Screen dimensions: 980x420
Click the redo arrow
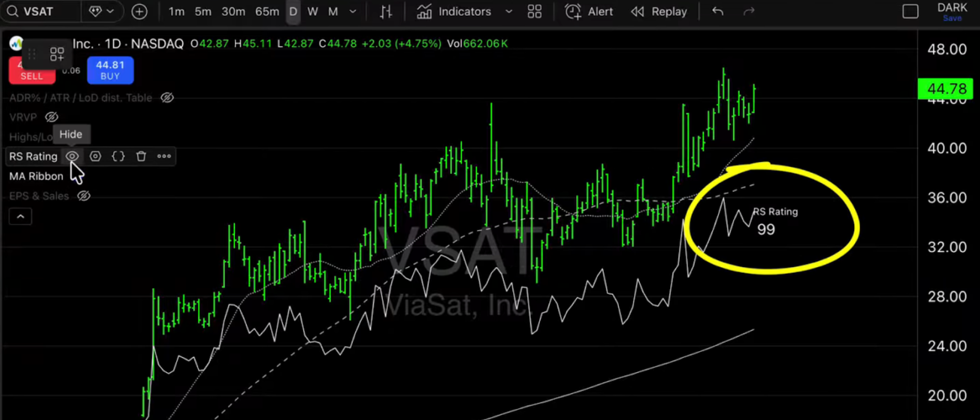point(749,11)
